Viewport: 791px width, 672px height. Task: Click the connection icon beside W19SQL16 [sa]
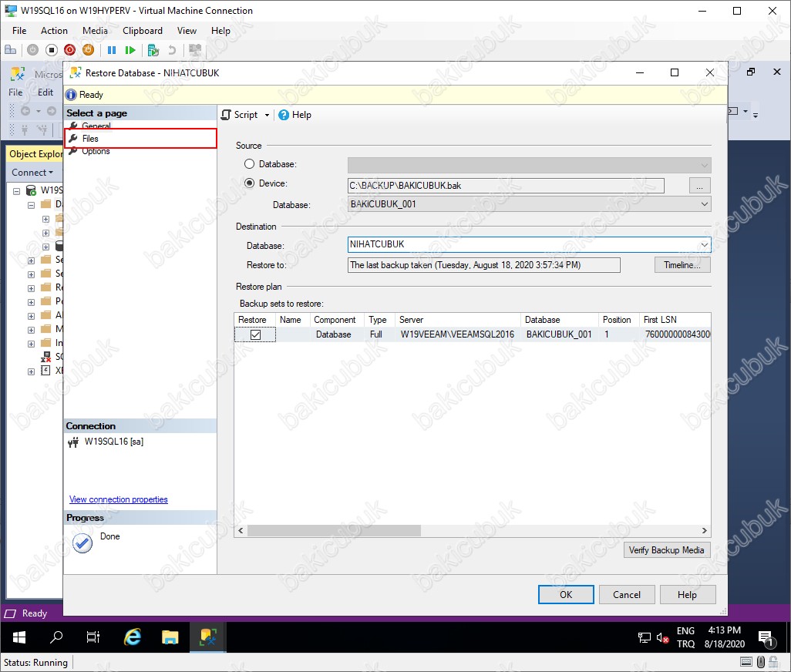coord(74,442)
